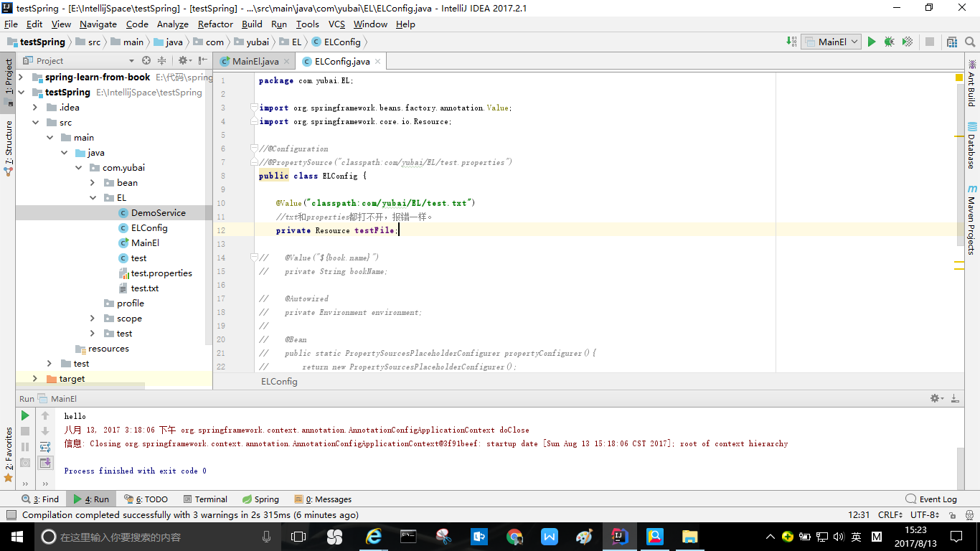The width and height of the screenshot is (980, 551).
Task: Start debugging with the bug icon
Action: [890, 42]
